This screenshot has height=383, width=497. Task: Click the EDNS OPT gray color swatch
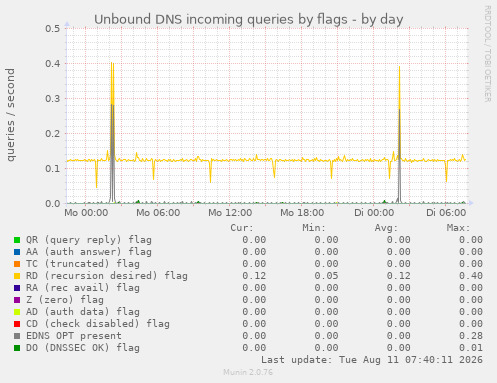17,336
